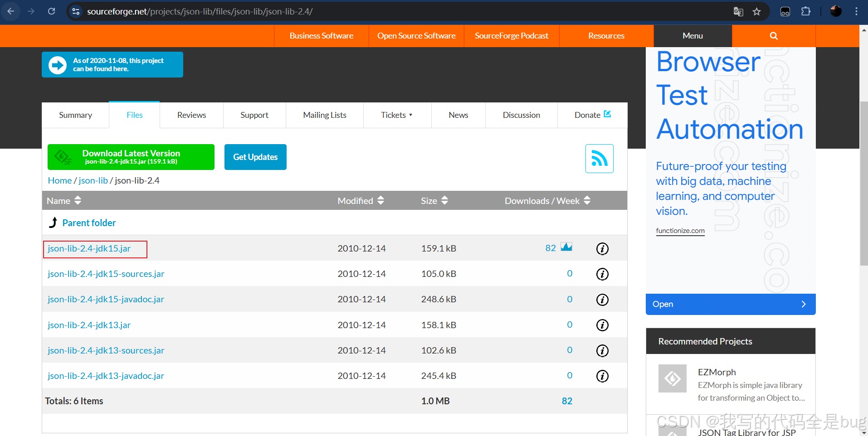This screenshot has height=436, width=868.
Task: Download json-lib-2.4-jdk15-sources.jar
Action: coord(106,274)
